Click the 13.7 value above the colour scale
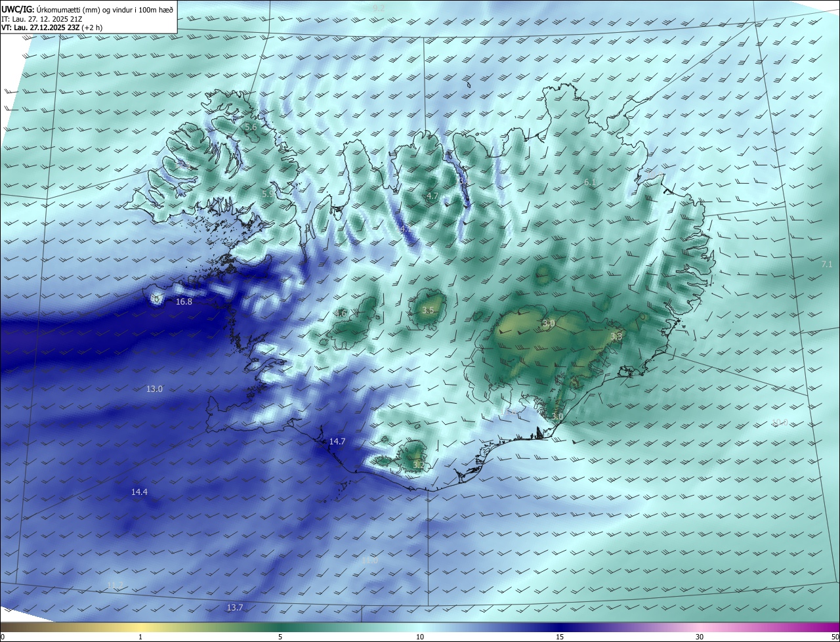The image size is (840, 642). point(234,608)
